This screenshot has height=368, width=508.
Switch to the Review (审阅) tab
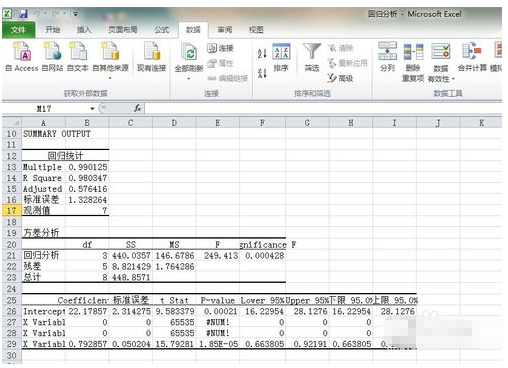[225, 30]
